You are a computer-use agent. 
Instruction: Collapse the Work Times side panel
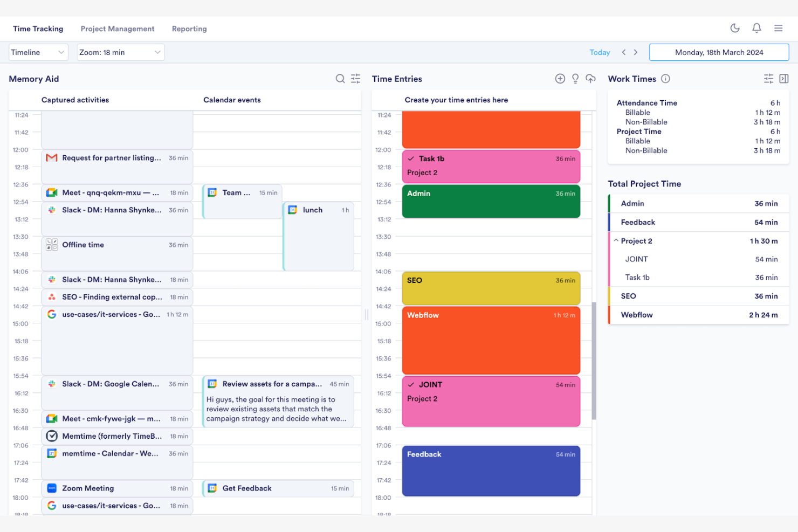click(x=783, y=78)
